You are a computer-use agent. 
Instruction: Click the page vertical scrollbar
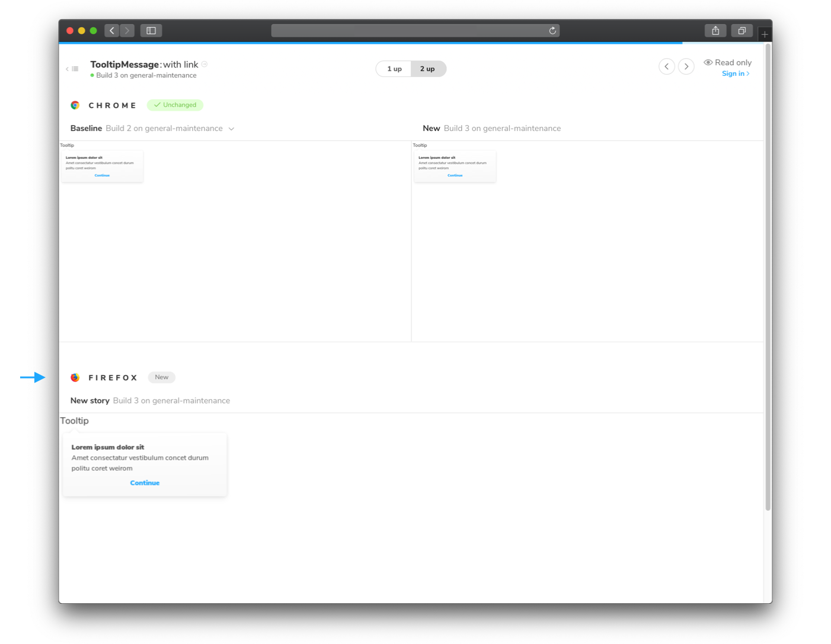pos(768,277)
